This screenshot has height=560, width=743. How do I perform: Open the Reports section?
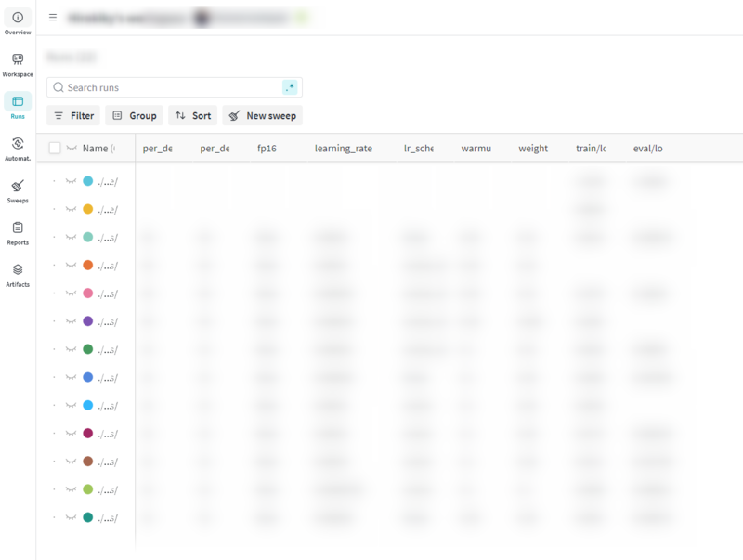pyautogui.click(x=18, y=228)
